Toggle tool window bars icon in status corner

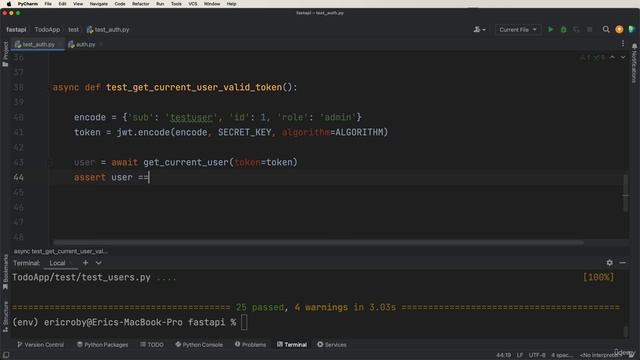click(x=6, y=355)
